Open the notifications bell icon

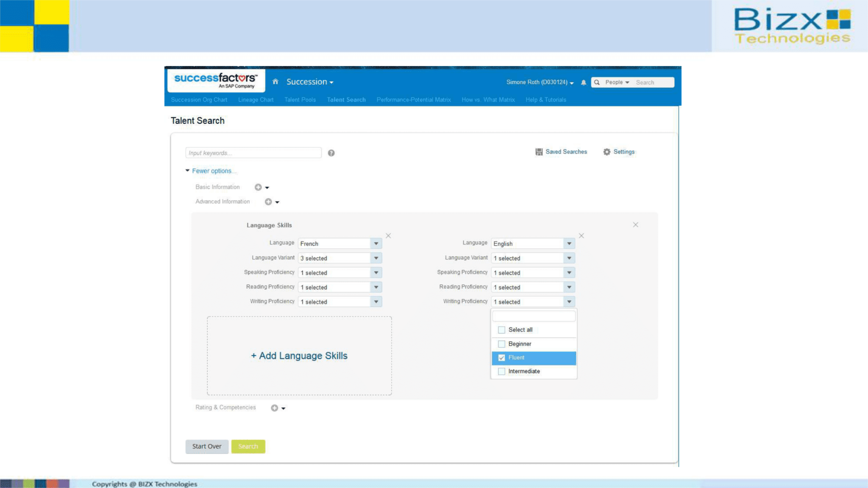coord(583,83)
